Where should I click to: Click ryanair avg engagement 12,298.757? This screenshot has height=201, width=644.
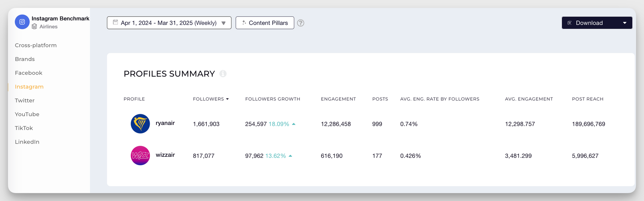(x=520, y=124)
